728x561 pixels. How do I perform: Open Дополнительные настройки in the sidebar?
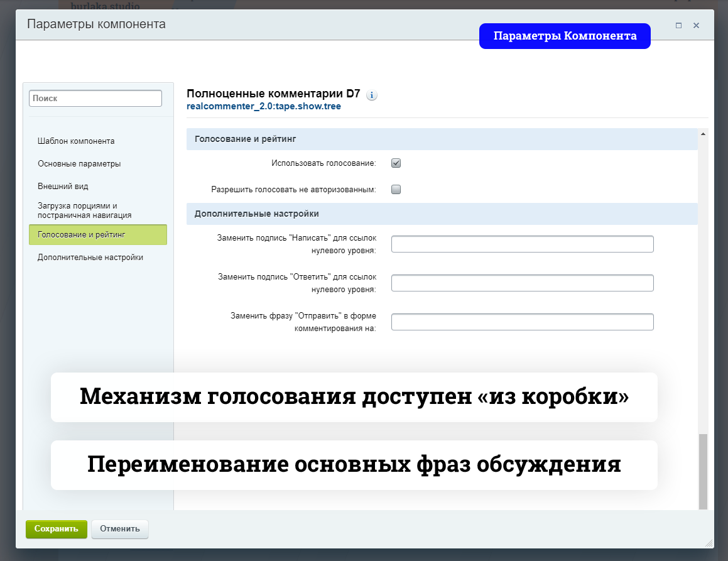90,258
